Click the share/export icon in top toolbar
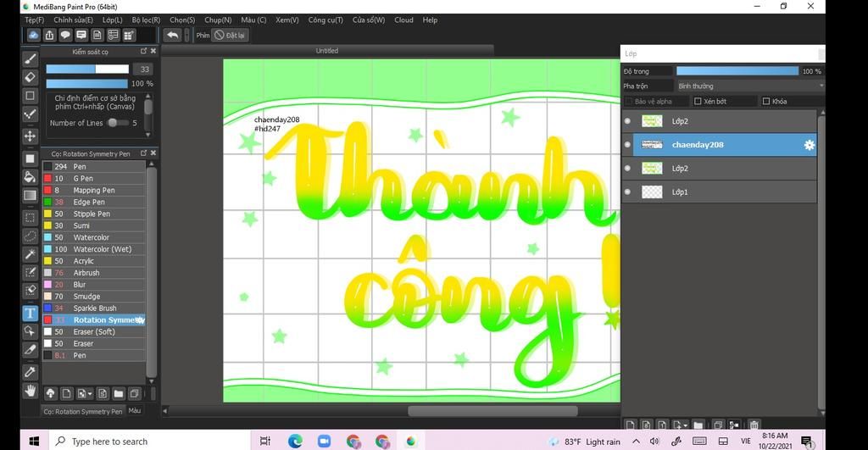This screenshot has height=450, width=868. pos(49,36)
